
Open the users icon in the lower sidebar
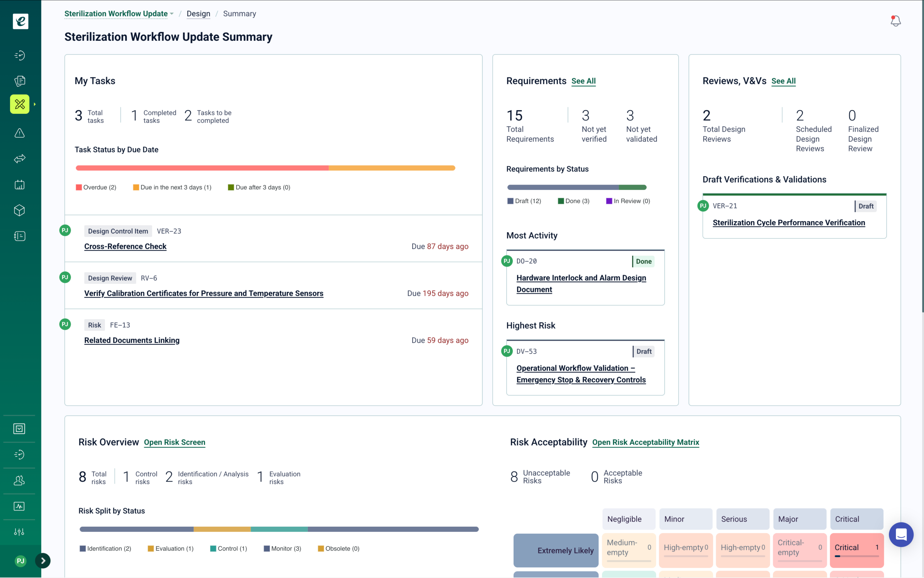click(19, 480)
